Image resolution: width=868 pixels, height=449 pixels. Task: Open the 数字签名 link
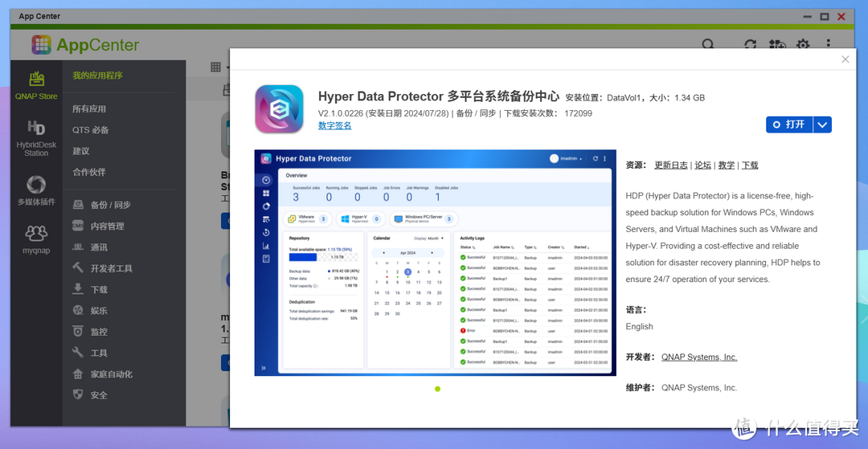334,126
